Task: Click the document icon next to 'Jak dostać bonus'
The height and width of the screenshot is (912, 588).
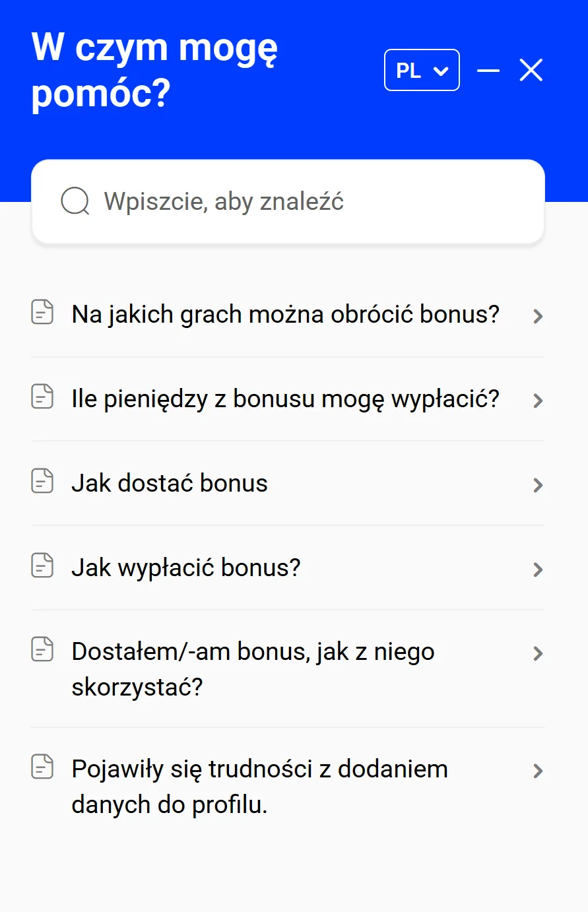Action: point(42,482)
